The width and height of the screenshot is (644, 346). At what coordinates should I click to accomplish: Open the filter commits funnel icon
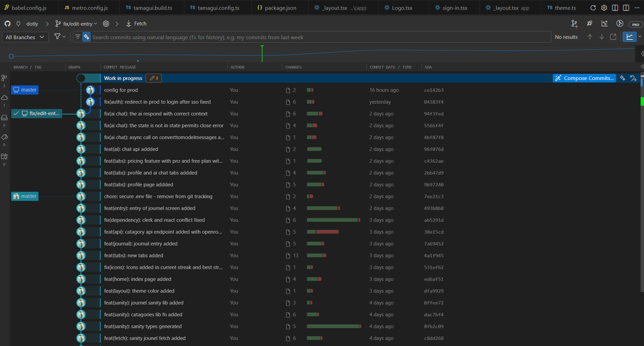tap(58, 37)
